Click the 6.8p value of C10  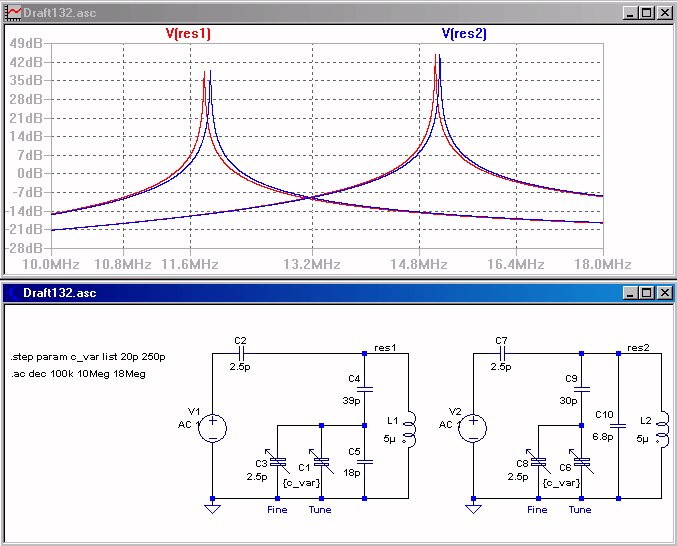[x=603, y=437]
